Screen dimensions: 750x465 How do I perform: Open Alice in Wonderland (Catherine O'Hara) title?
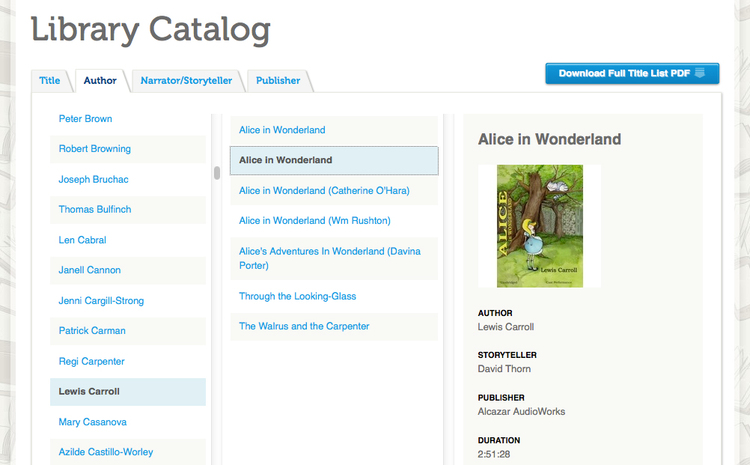click(x=324, y=191)
